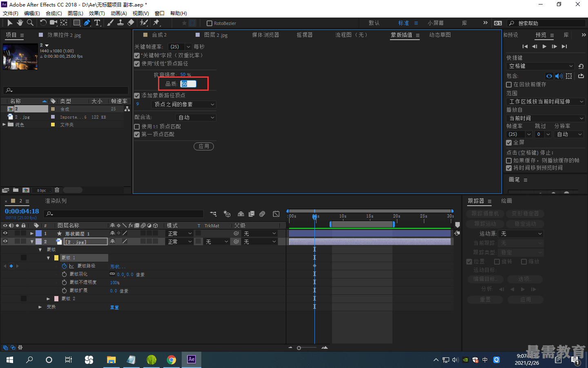Open the preview shortcut 空格键 dropdown
This screenshot has height=368, width=588.
coord(540,66)
